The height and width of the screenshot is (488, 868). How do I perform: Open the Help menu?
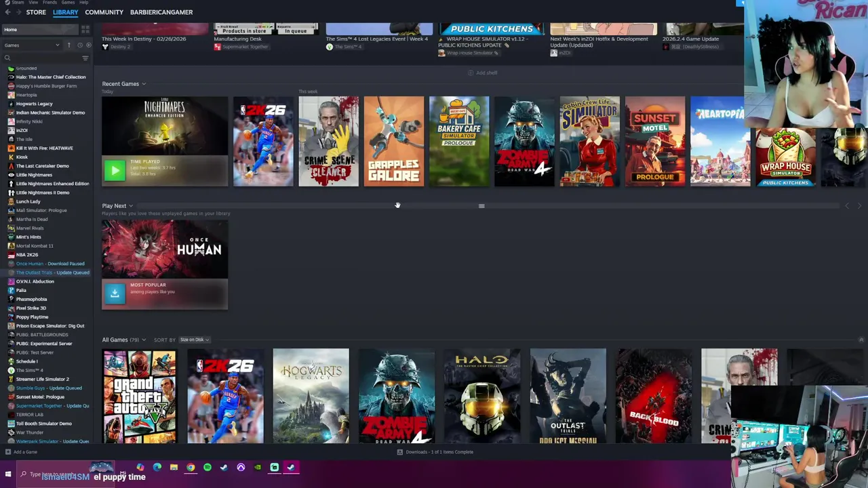[84, 3]
